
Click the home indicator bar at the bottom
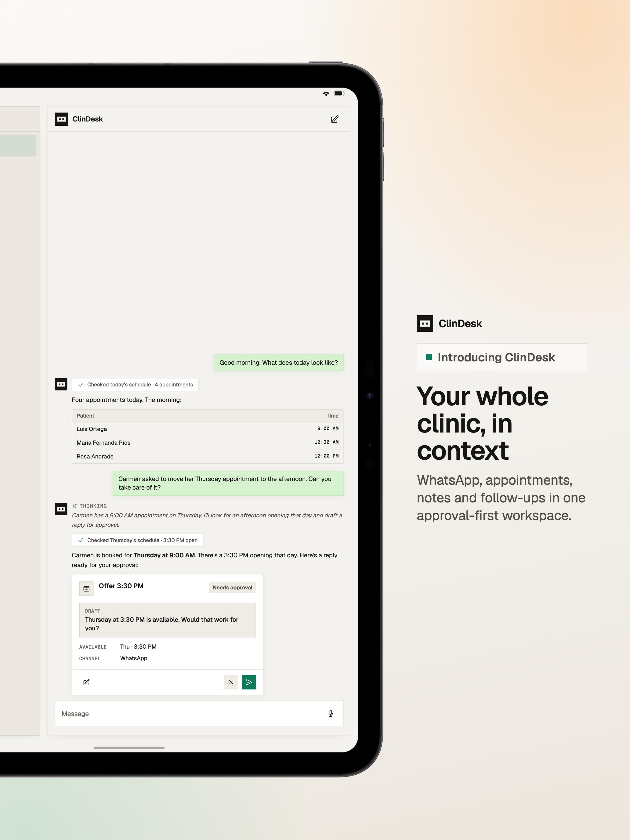pyautogui.click(x=129, y=748)
